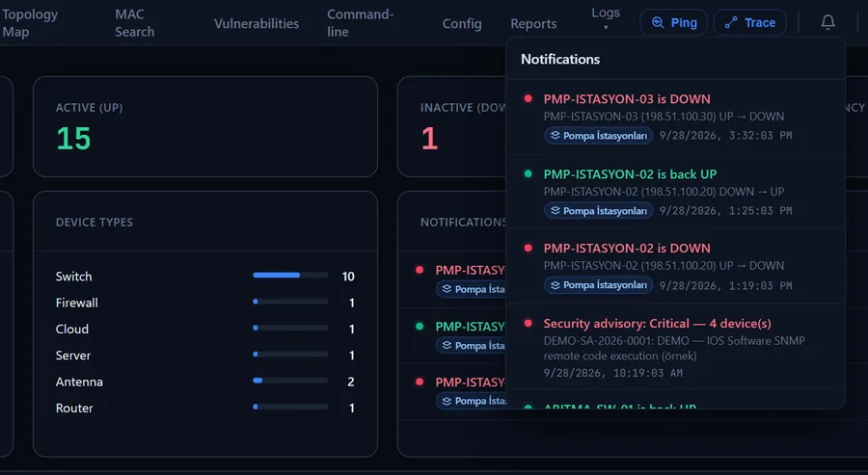Image resolution: width=868 pixels, height=475 pixels.
Task: Click red status dot for PMP-ISTASYON-03 DOWN
Action: (529, 98)
